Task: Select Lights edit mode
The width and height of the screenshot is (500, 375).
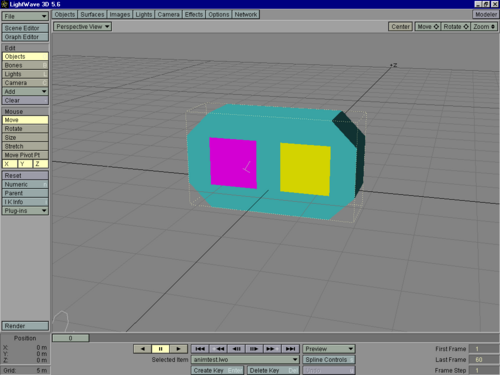Action: (x=25, y=74)
